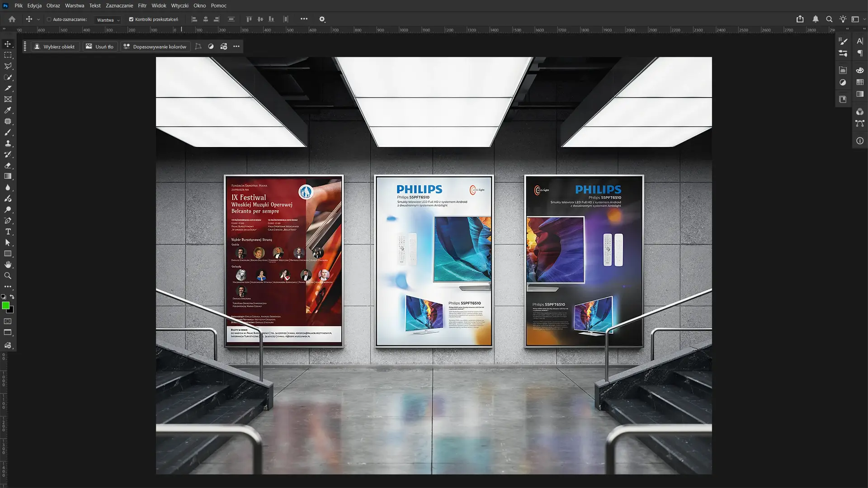
Task: Toggle Quick Mask mode icon
Action: point(8,321)
